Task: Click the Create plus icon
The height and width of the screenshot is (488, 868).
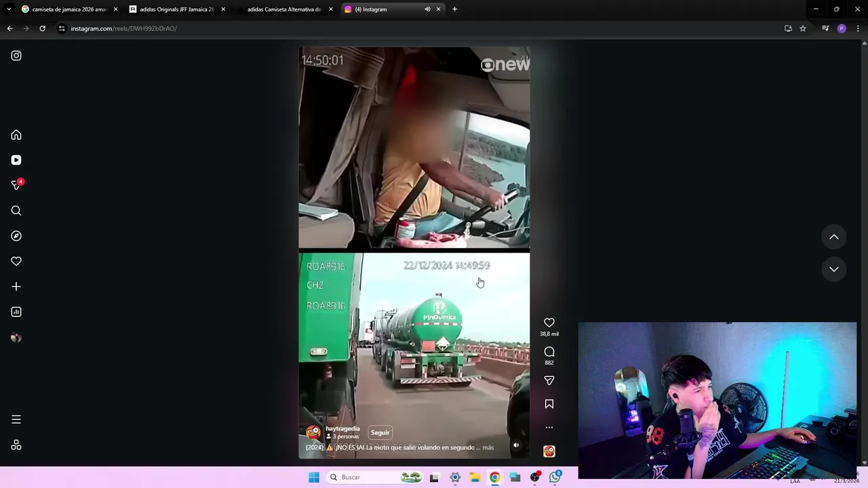Action: tap(16, 287)
